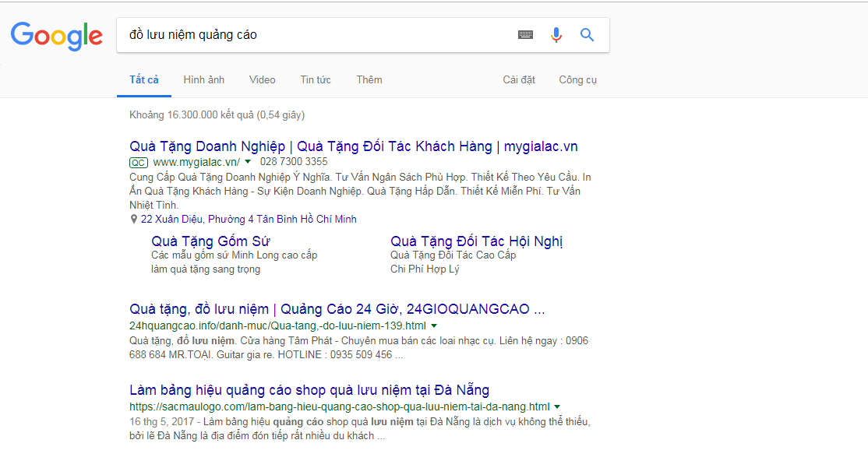Open the Quà Tặng Đối Tác Hội Nghị sitelink

[476, 241]
